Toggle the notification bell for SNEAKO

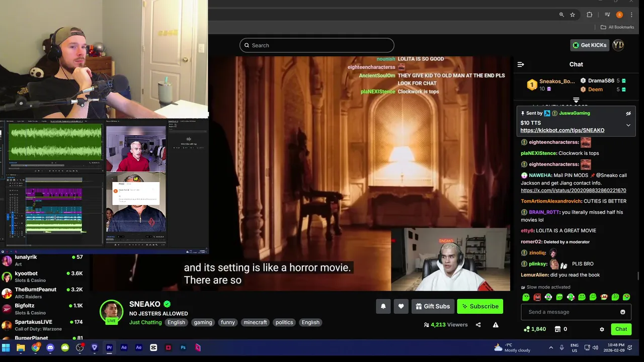pos(383,306)
